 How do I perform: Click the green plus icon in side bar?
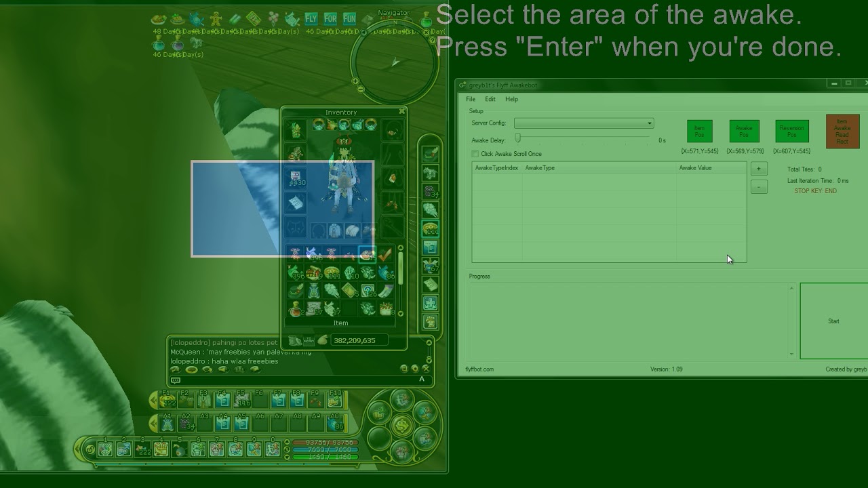(430, 303)
